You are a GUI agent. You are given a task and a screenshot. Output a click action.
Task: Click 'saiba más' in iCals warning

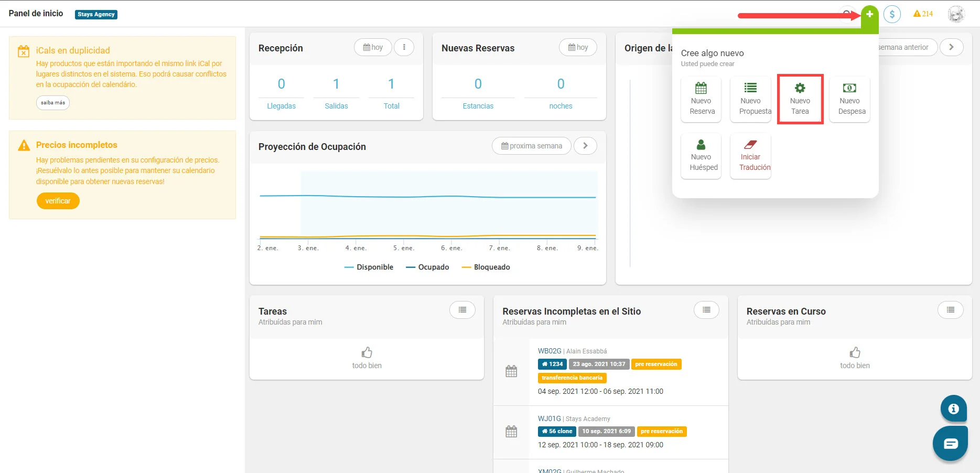tap(53, 103)
